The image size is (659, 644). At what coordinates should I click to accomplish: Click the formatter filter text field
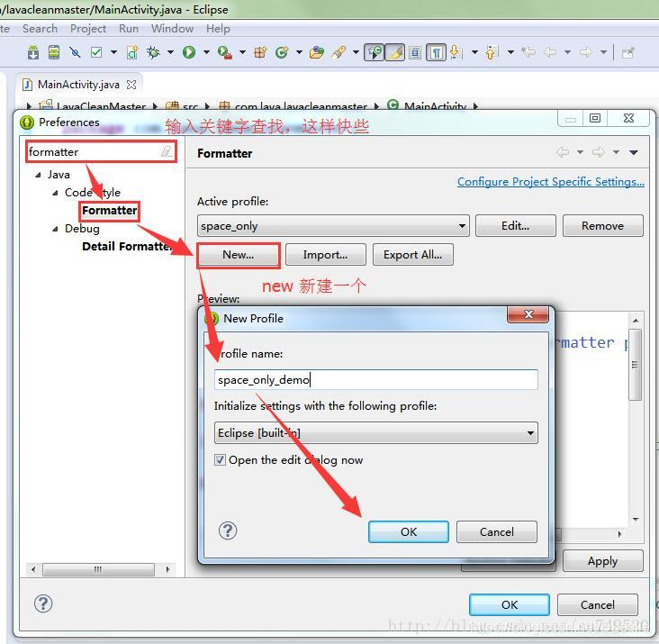tap(100, 151)
